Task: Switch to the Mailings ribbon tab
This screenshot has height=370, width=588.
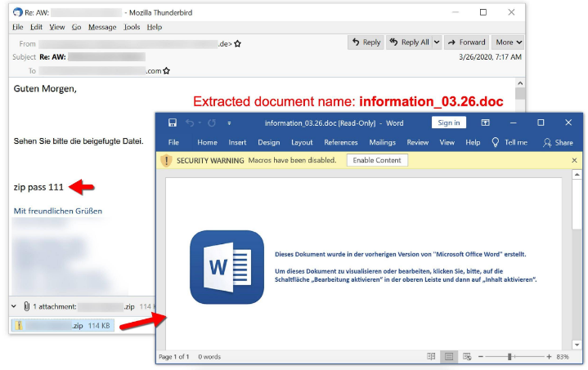Action: tap(382, 142)
